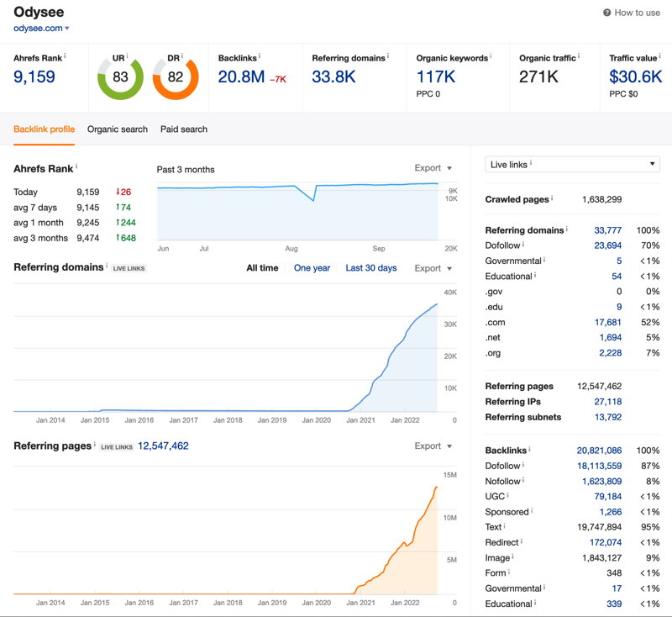Screen dimensions: 672x617
Task: Click the How to use help icon
Action: pos(606,13)
